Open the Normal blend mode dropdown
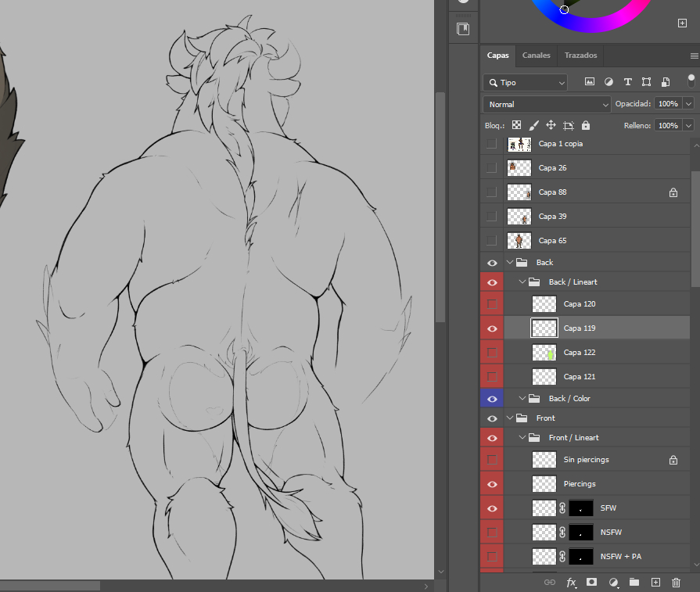This screenshot has width=700, height=592. tap(546, 104)
